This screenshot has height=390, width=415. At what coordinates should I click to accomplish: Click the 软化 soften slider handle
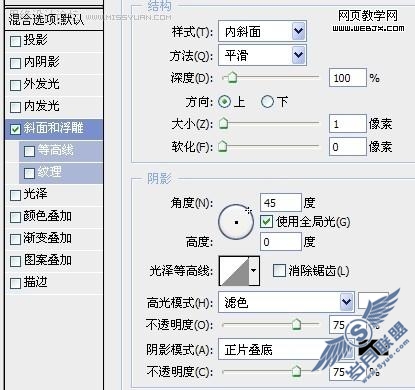click(x=222, y=146)
